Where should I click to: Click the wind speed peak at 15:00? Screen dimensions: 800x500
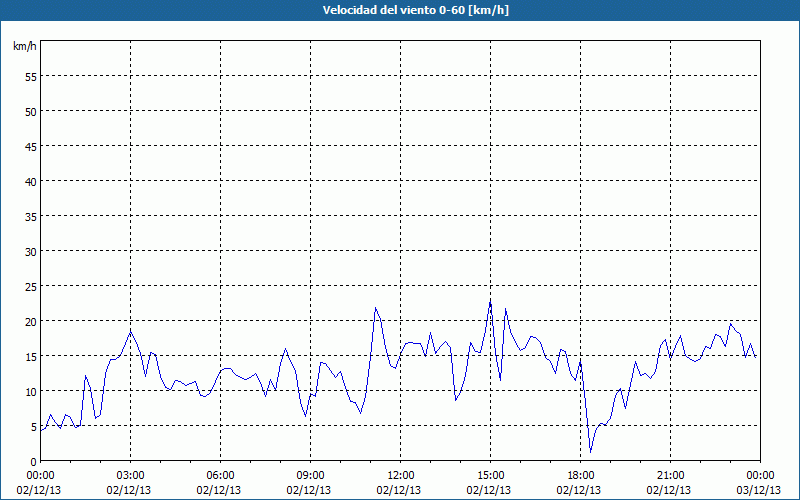pyautogui.click(x=490, y=302)
